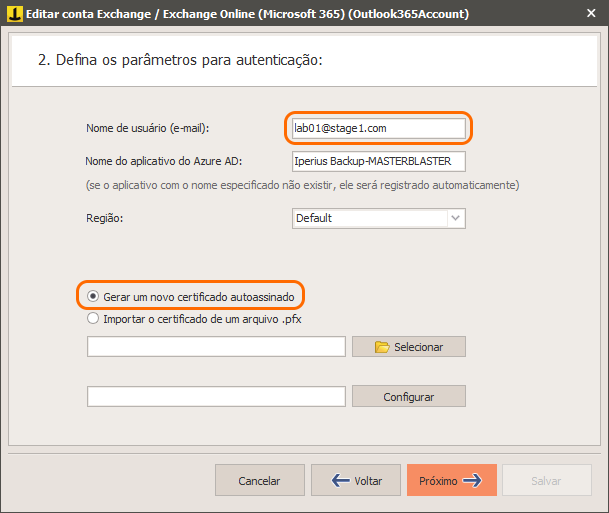Focus the Nome de usuário e-mail field
This screenshot has width=609, height=513.
click(379, 128)
